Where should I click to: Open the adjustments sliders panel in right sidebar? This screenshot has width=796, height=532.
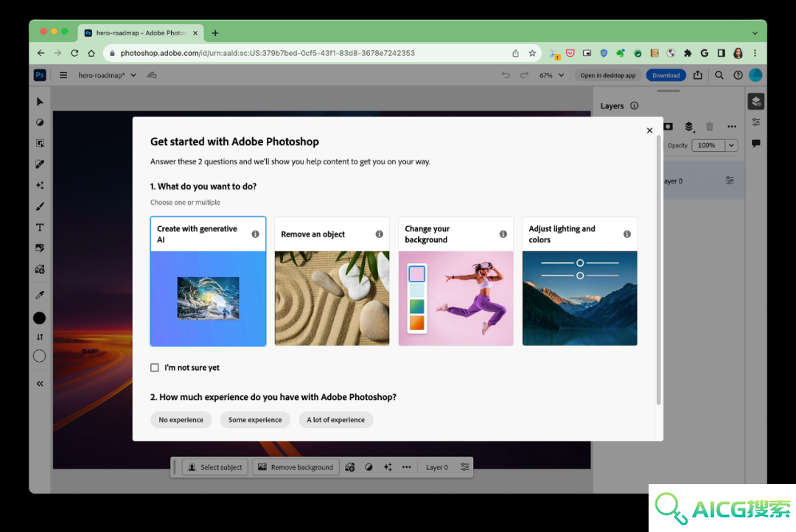click(x=756, y=122)
